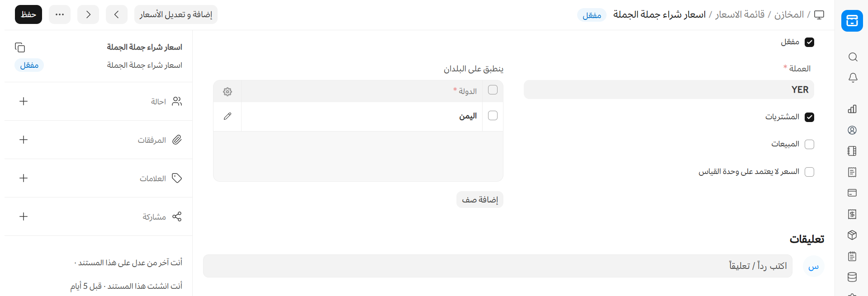
Task: Open the three-dots more actions menu
Action: pos(60,14)
